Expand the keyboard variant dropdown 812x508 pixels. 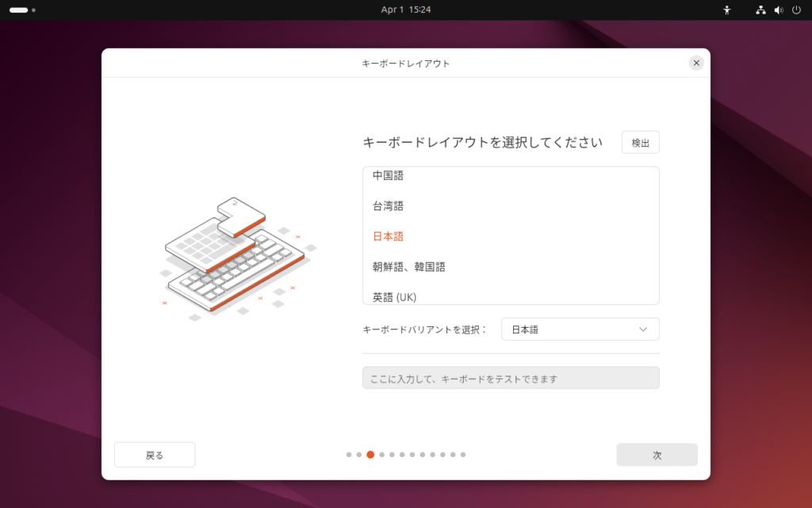(580, 329)
